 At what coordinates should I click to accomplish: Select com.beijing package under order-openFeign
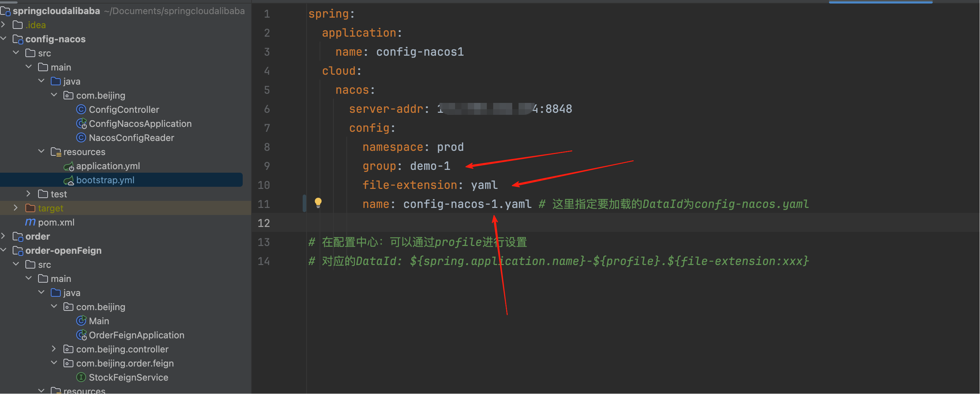coord(101,307)
